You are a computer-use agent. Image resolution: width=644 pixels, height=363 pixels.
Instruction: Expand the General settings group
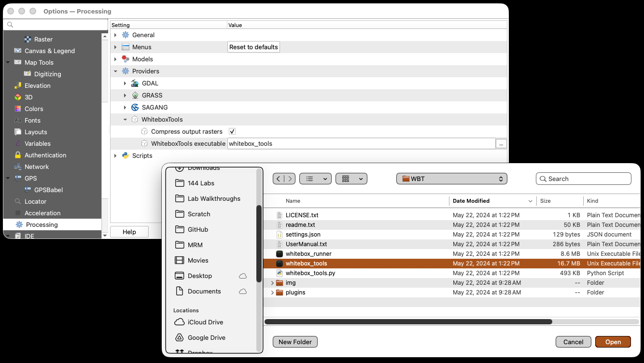tap(115, 35)
